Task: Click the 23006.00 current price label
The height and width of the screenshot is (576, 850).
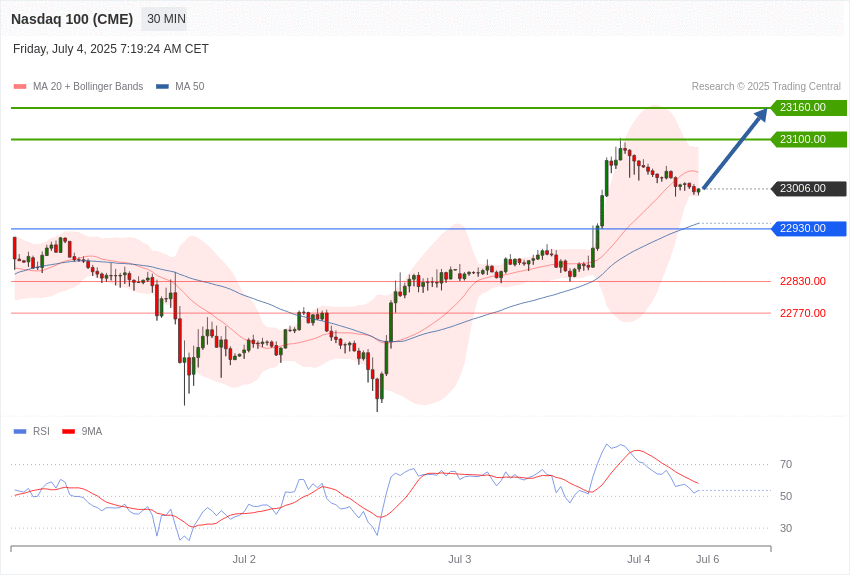Action: pos(809,189)
